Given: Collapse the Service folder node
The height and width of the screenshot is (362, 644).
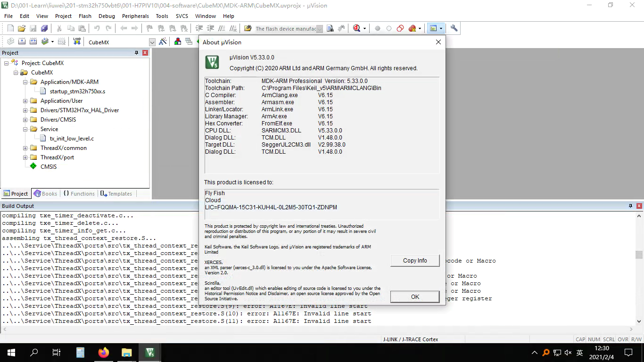Looking at the screenshot, I should (x=25, y=129).
